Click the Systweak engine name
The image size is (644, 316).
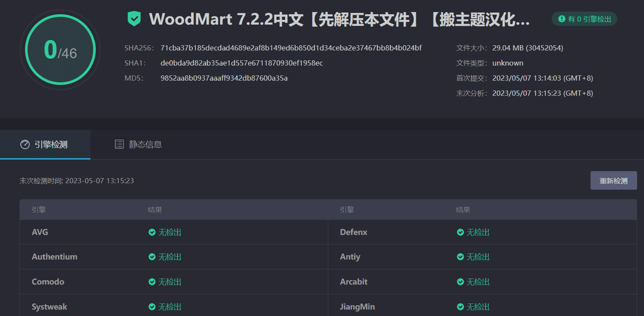tap(50, 307)
